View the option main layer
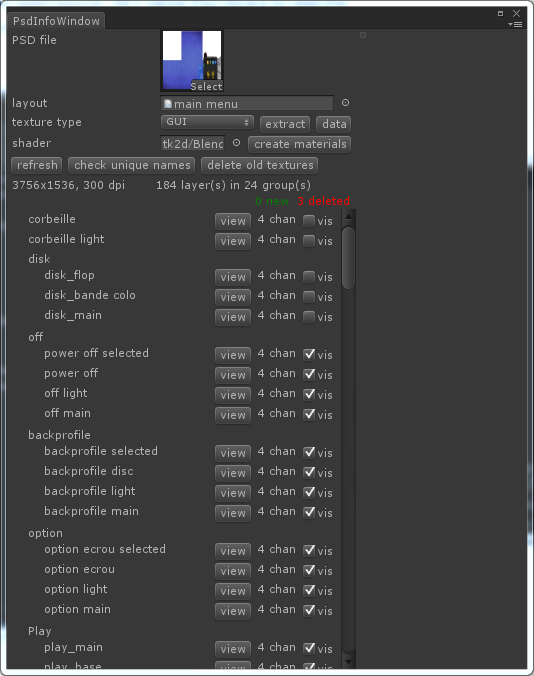534x676 pixels. [x=233, y=611]
